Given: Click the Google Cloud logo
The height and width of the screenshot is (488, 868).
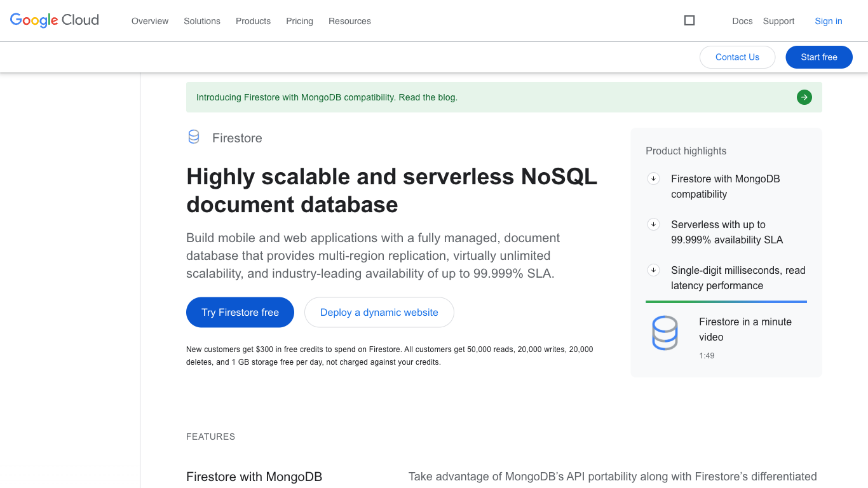Looking at the screenshot, I should tap(55, 20).
